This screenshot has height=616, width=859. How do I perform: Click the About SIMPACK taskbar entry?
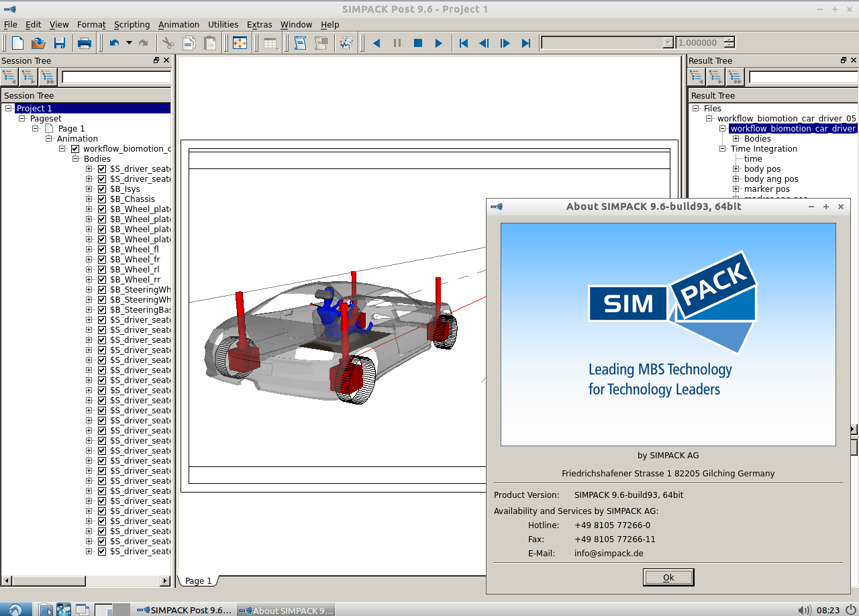coord(286,610)
